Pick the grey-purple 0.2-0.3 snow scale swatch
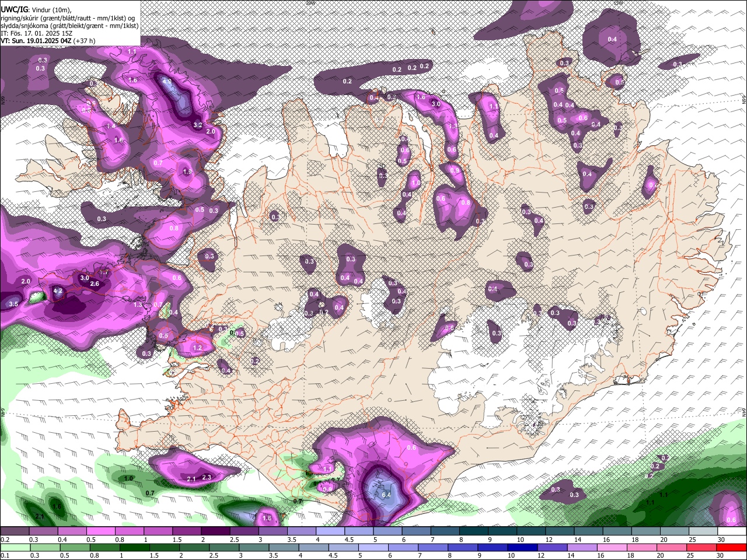The width and height of the screenshot is (747, 560). point(15,531)
